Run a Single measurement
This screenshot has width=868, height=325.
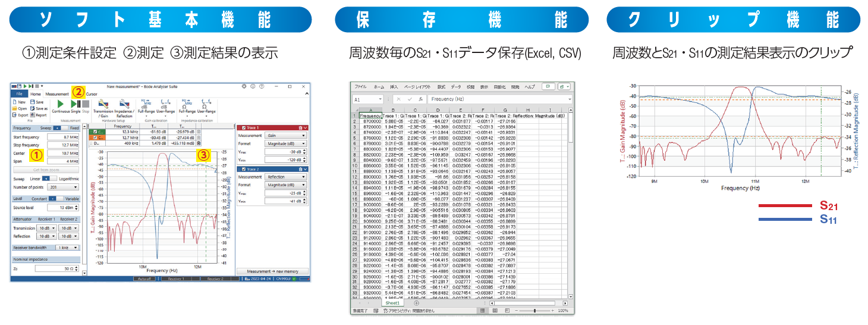pyautogui.click(x=76, y=106)
